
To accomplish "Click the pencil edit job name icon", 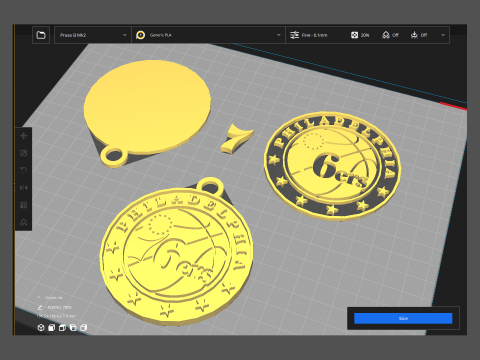I will click(x=40, y=307).
